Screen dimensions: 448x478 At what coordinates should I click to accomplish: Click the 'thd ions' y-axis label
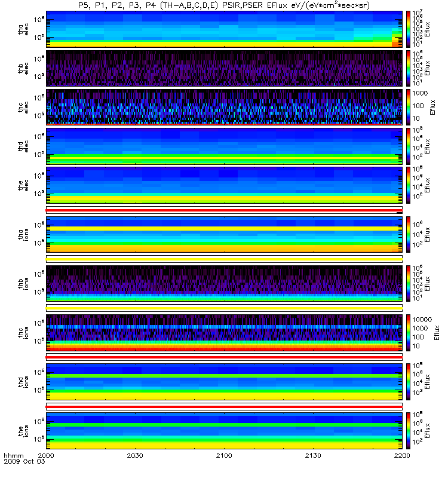click(23, 382)
